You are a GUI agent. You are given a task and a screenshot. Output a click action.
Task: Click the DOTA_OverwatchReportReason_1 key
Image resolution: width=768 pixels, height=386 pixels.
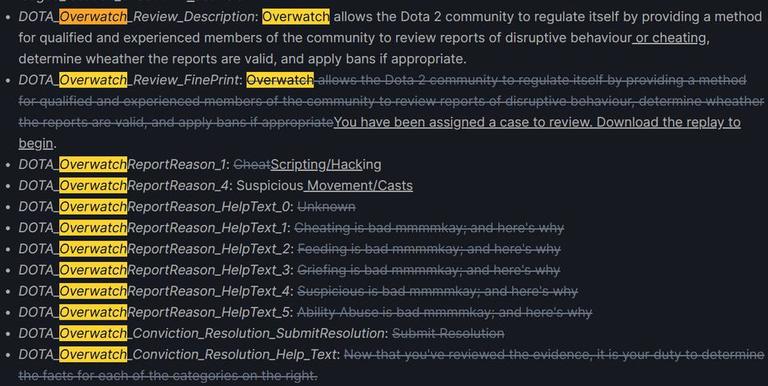point(122,164)
